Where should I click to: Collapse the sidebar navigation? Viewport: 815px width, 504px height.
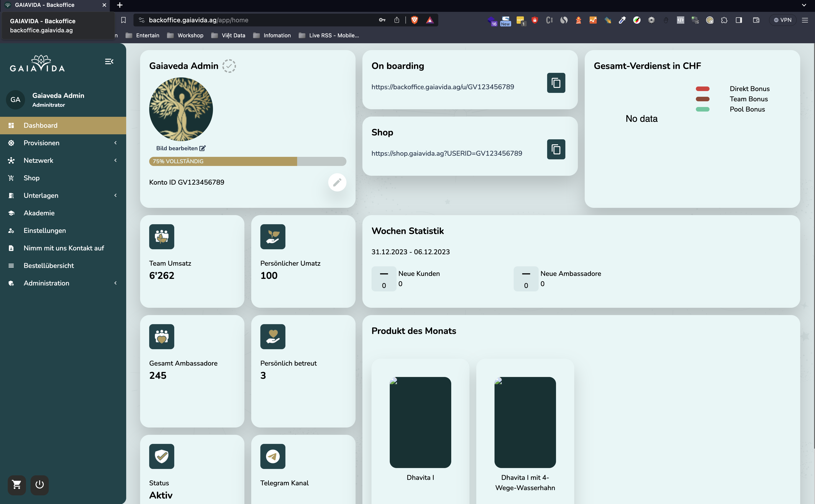tap(109, 61)
